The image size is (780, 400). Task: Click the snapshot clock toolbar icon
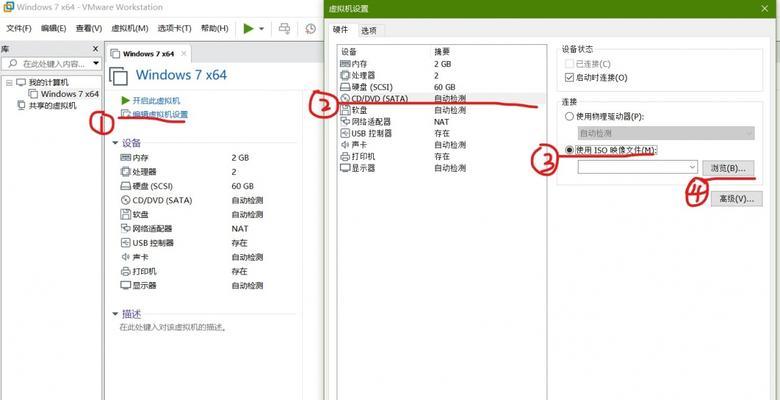[x=311, y=28]
